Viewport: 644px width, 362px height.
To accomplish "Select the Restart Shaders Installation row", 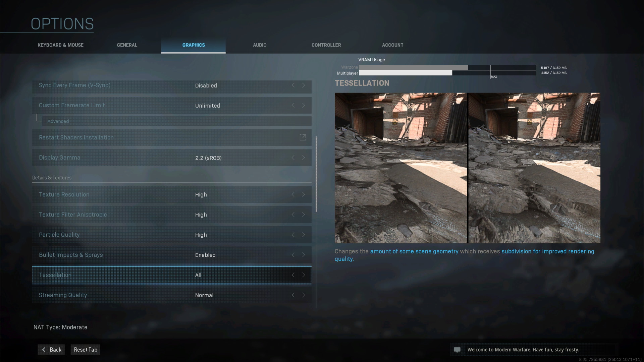I will pos(172,137).
